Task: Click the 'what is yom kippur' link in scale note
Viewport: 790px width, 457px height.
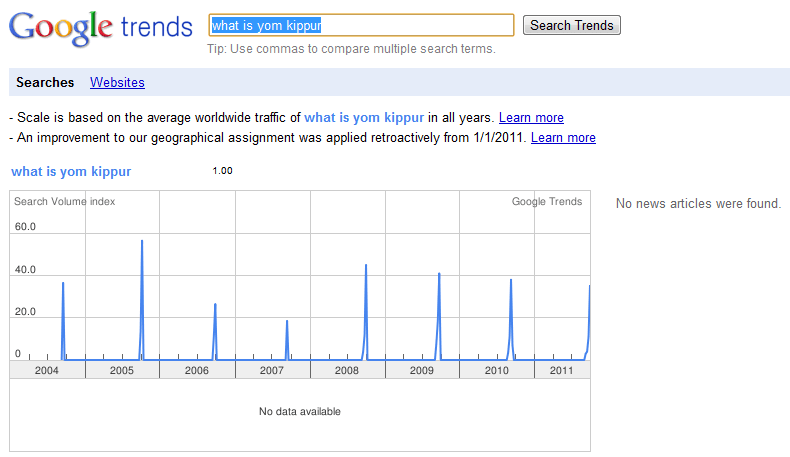Action: coord(364,117)
